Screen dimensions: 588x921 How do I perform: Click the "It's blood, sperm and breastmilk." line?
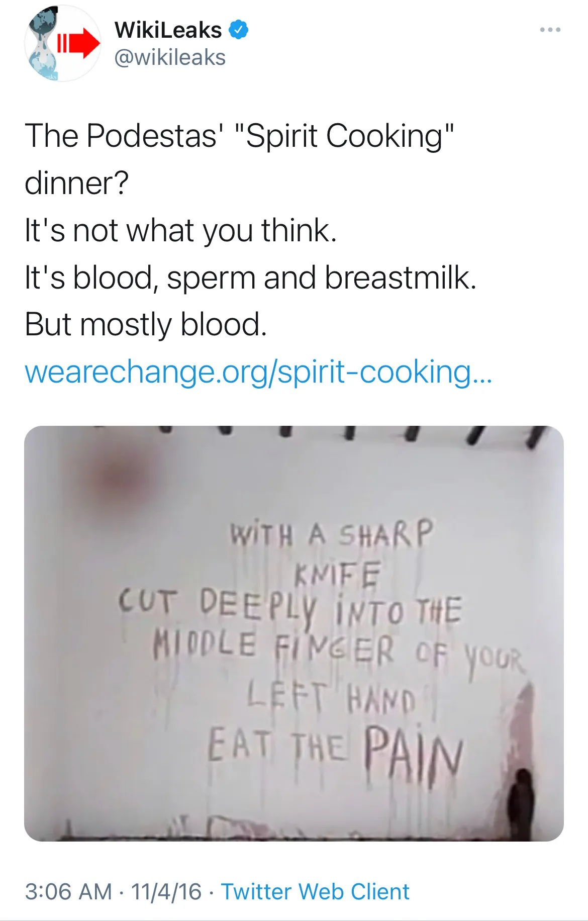click(250, 278)
